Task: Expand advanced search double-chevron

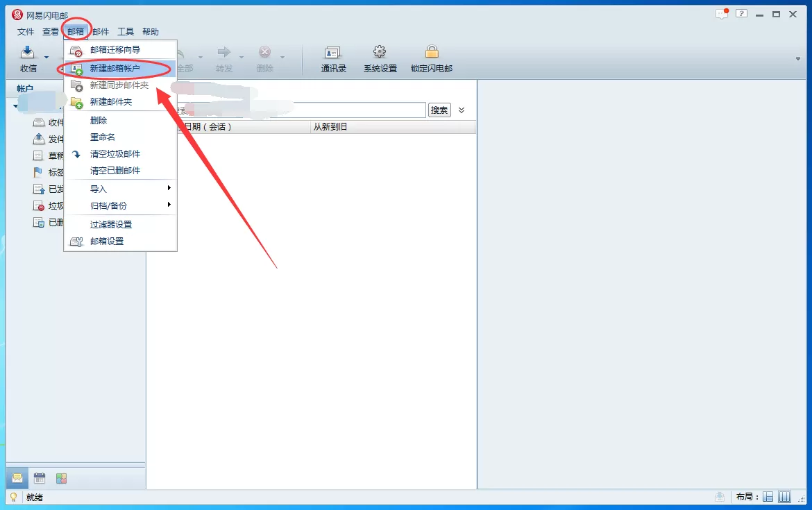Action: point(462,110)
